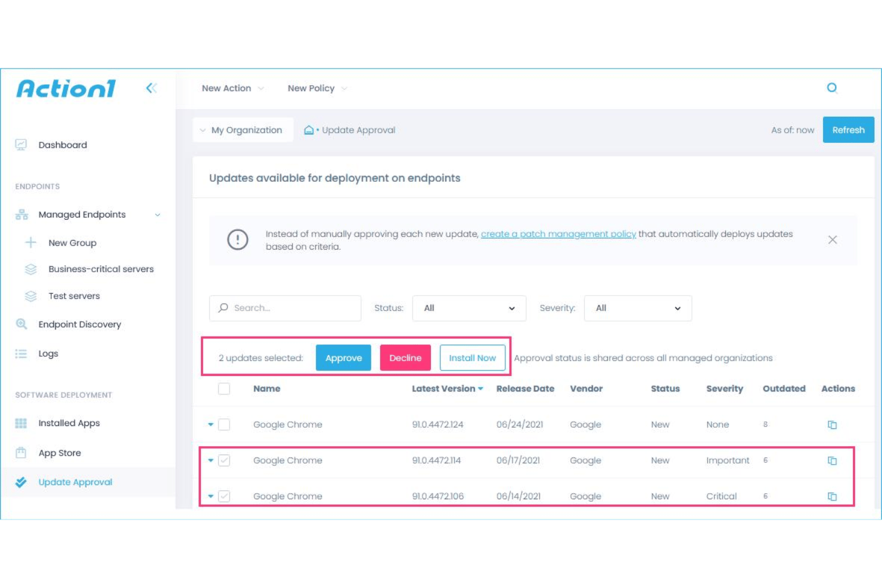Open Installed Apps in the sidebar

(x=69, y=423)
